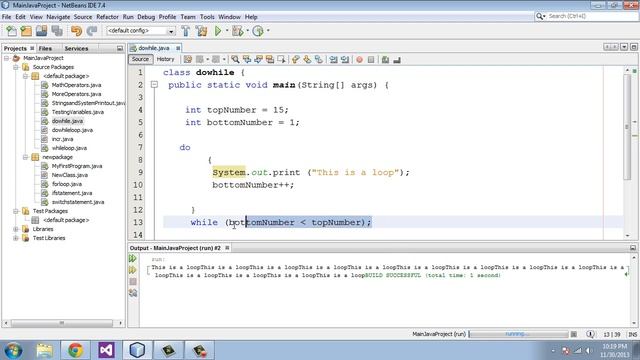Minimize the Projects panel
This screenshot has height=360, width=640.
120,49
